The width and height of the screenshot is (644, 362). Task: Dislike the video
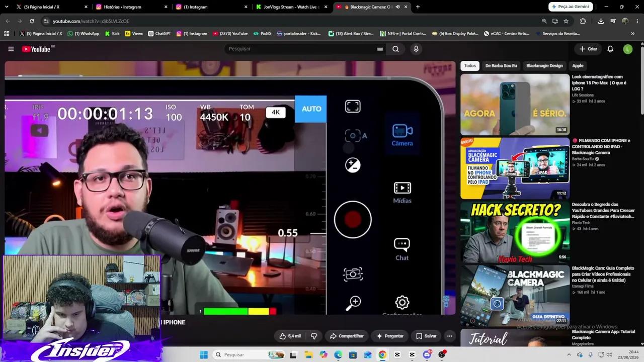[314, 336]
